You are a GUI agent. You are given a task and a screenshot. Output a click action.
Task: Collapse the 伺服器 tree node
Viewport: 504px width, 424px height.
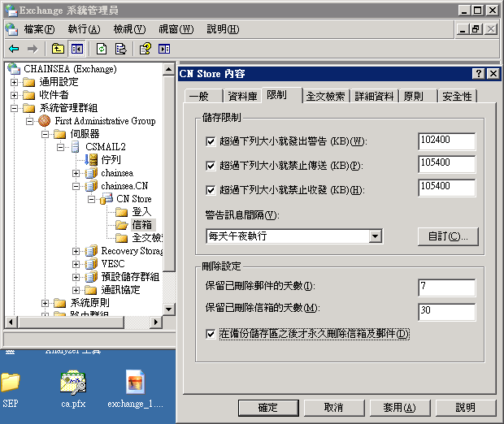[45, 134]
